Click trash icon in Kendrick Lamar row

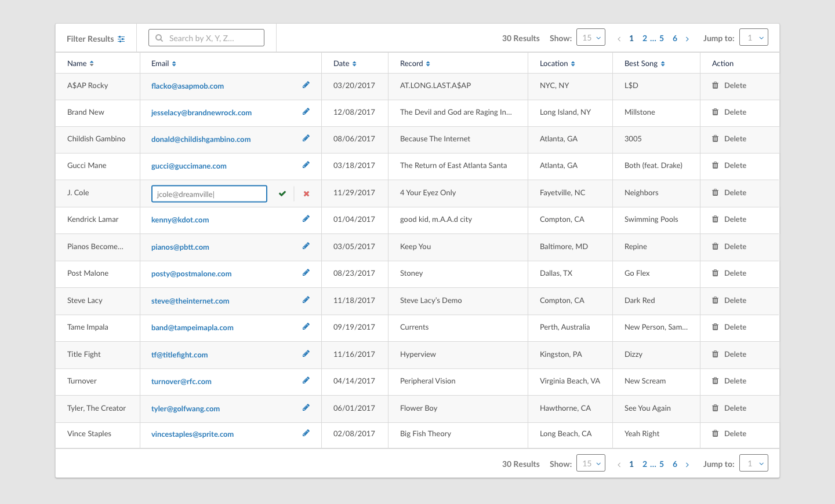pyautogui.click(x=715, y=219)
